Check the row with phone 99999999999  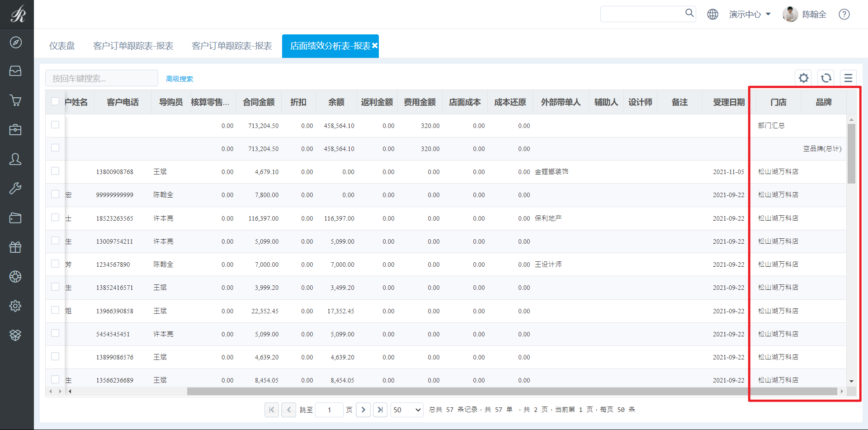click(55, 194)
